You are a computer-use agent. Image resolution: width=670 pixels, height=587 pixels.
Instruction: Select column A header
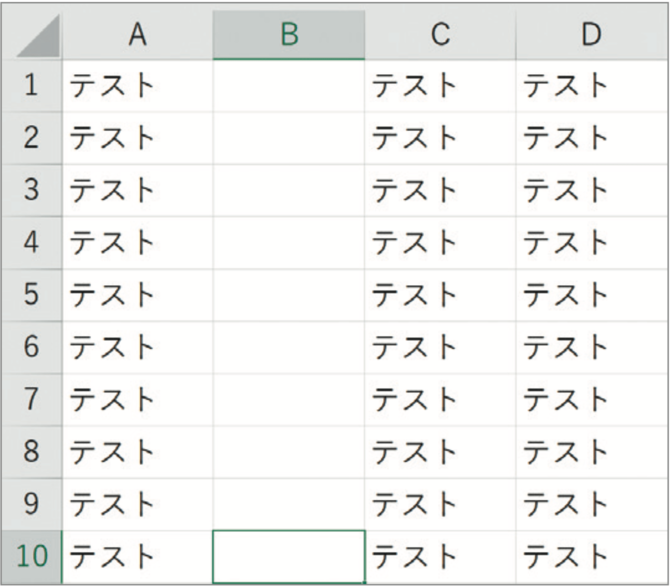click(138, 34)
